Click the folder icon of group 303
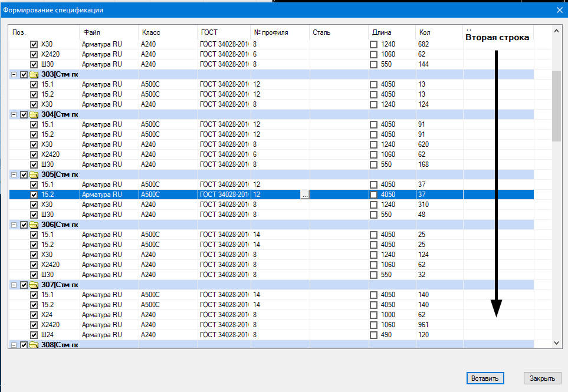Screen dimensions: 568x392 (x=34, y=74)
